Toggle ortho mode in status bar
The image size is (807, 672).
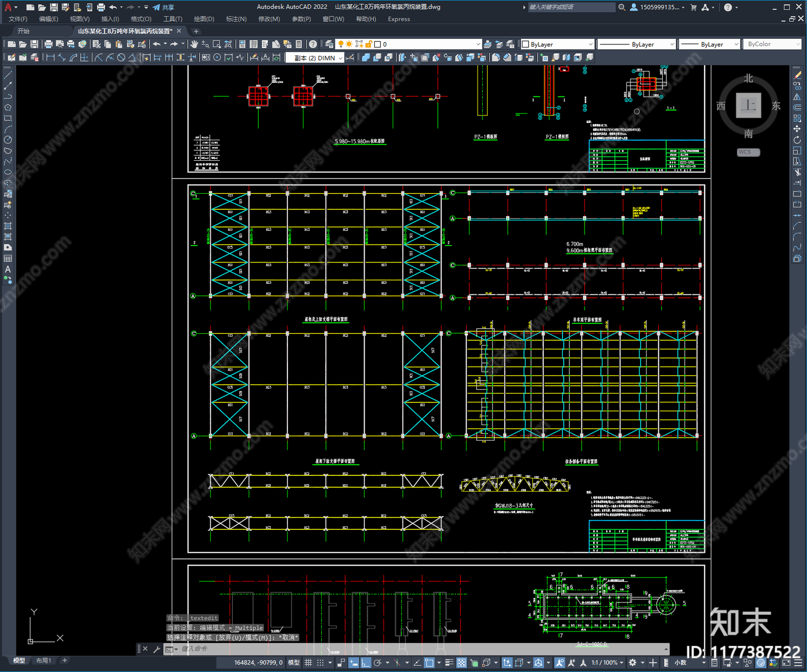366,662
